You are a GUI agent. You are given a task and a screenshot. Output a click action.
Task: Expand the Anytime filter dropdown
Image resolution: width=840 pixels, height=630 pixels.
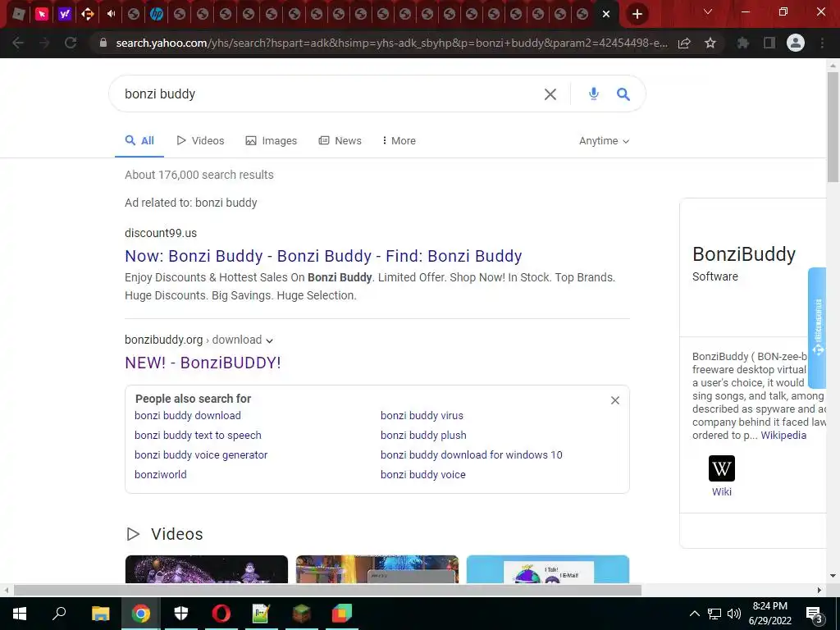(605, 141)
